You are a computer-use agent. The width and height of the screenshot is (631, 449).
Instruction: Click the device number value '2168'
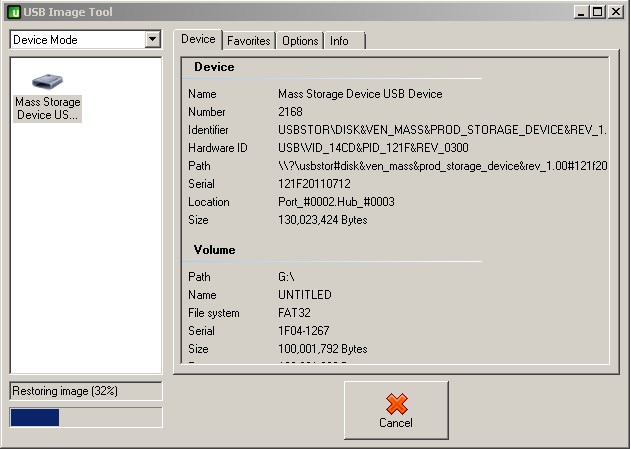[290, 112]
